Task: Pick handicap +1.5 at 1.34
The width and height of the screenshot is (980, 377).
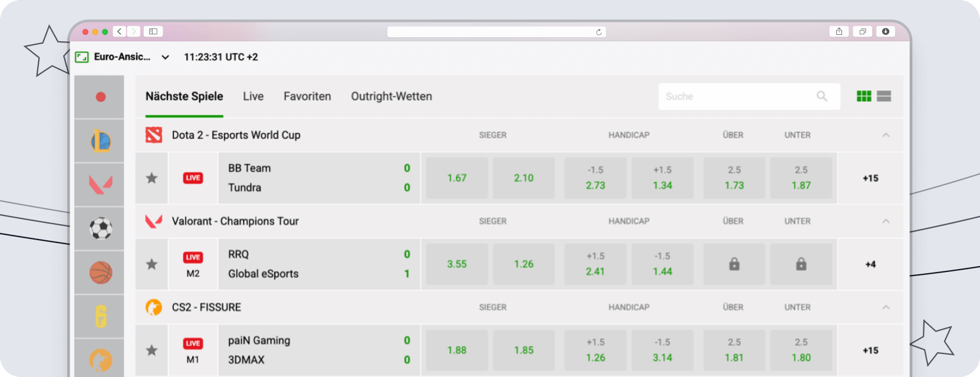Action: (662, 178)
